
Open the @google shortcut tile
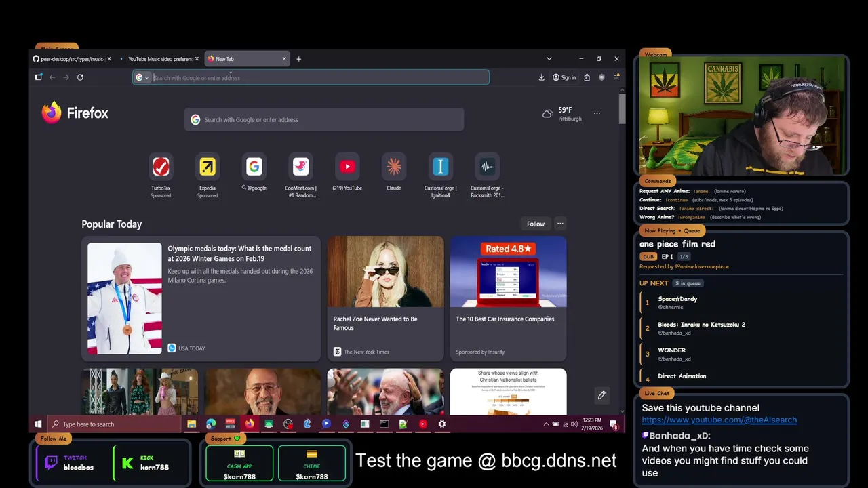point(254,173)
